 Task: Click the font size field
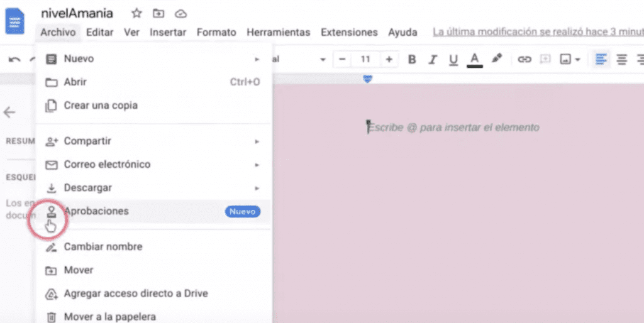[x=365, y=60]
